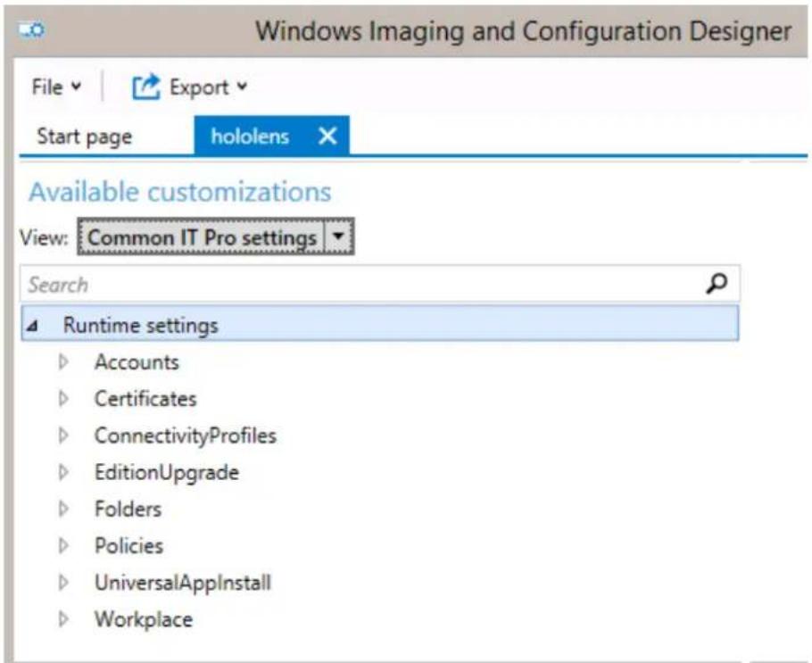Click the search magnifier icon
The image size is (812, 663).
717,284
